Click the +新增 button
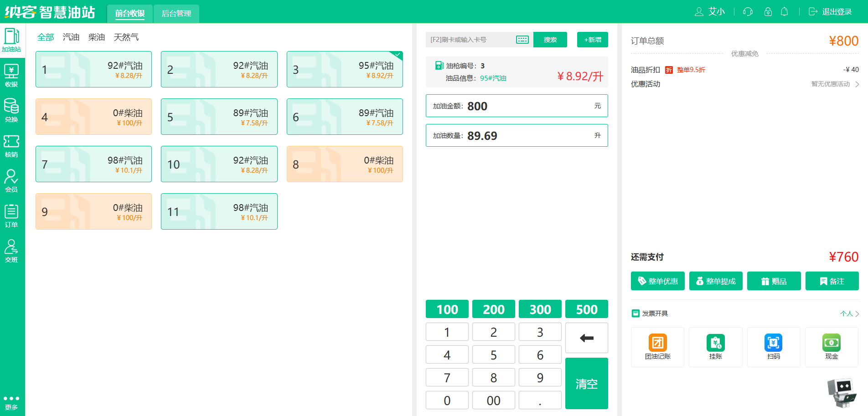This screenshot has width=868, height=416. tap(593, 40)
